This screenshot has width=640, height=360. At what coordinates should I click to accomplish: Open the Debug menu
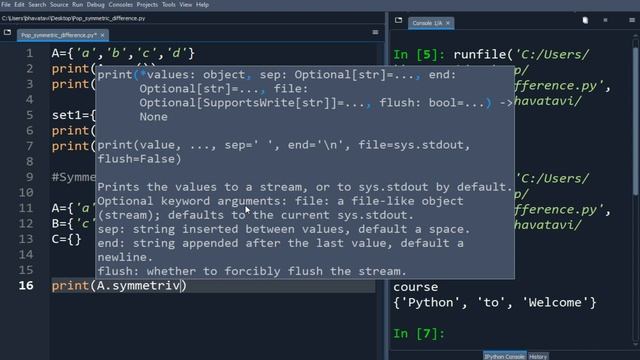click(96, 4)
